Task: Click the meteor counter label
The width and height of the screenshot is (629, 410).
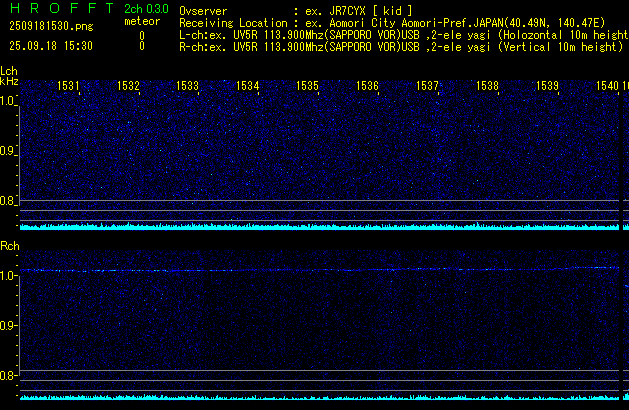Action: [x=140, y=21]
